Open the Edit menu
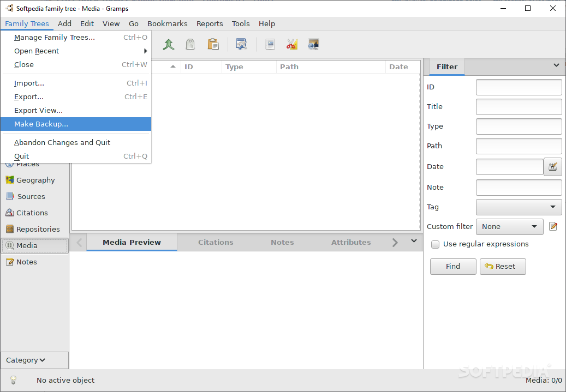The height and width of the screenshot is (392, 566). pyautogui.click(x=87, y=23)
